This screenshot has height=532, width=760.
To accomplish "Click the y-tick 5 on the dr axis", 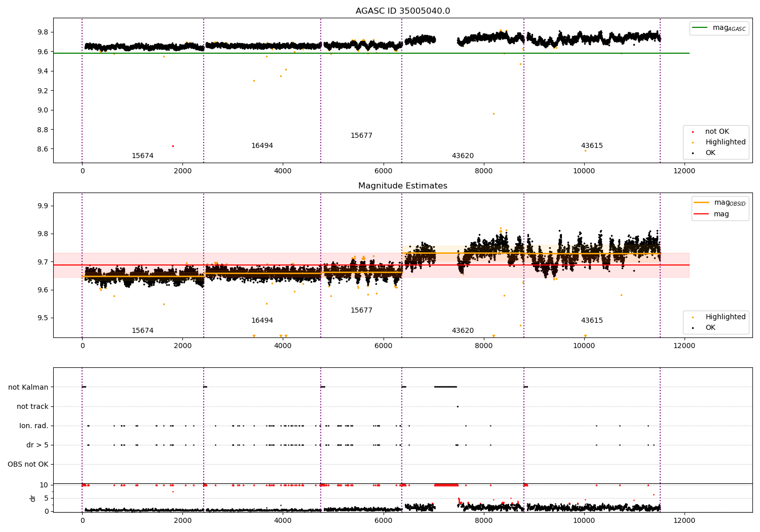I will pos(47,498).
